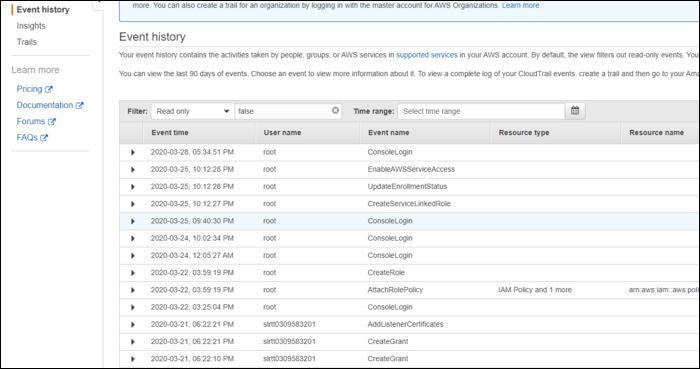
Task: Select the EnableAWSServiceAccess event name text
Action: click(411, 169)
